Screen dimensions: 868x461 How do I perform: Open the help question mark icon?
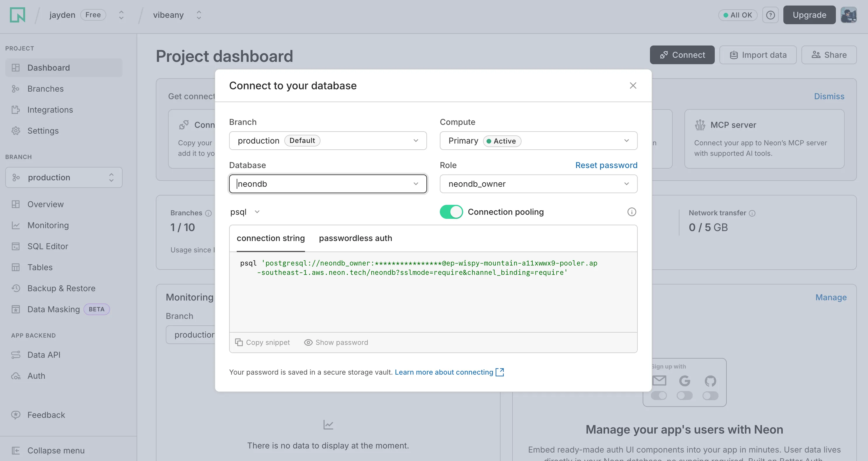770,15
